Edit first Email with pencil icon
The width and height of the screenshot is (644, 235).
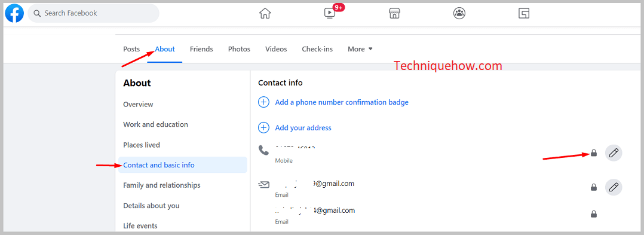click(x=614, y=187)
